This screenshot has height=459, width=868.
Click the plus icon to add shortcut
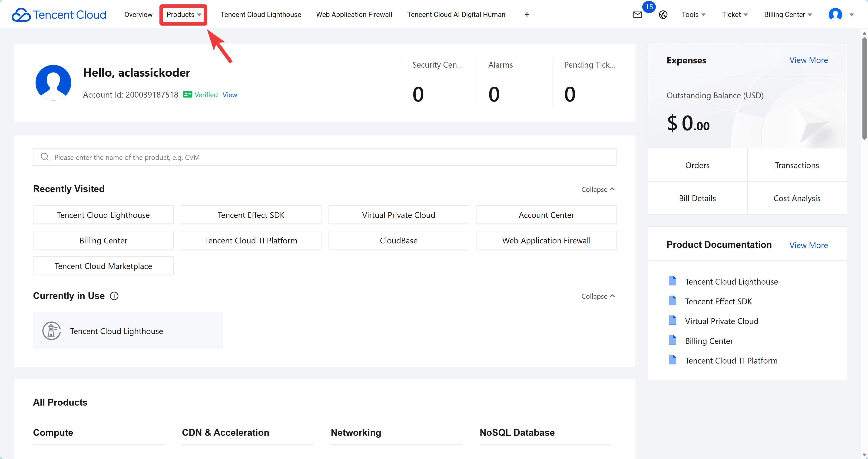coord(527,14)
